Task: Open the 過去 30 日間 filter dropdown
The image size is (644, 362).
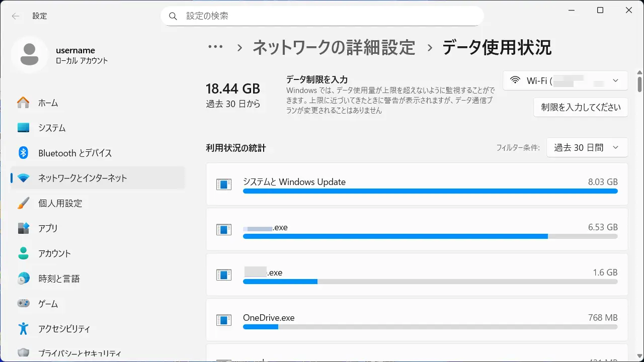Action: (587, 148)
